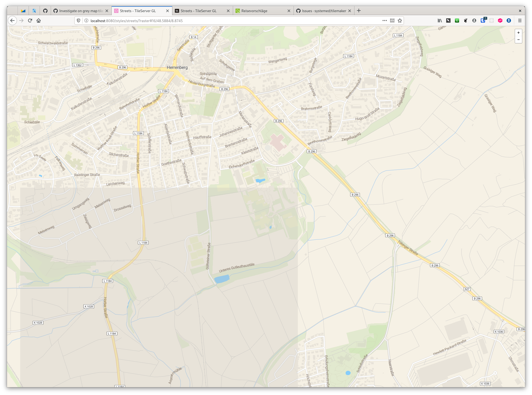Click the pink link-sharing extension icon
Screen dimensions: 532x395
tap(500, 20)
